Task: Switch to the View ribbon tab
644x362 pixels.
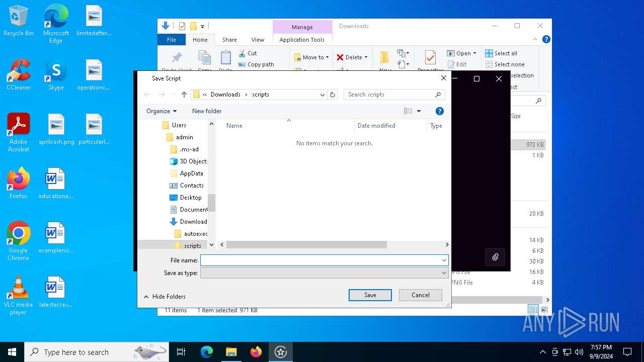Action: coord(258,40)
